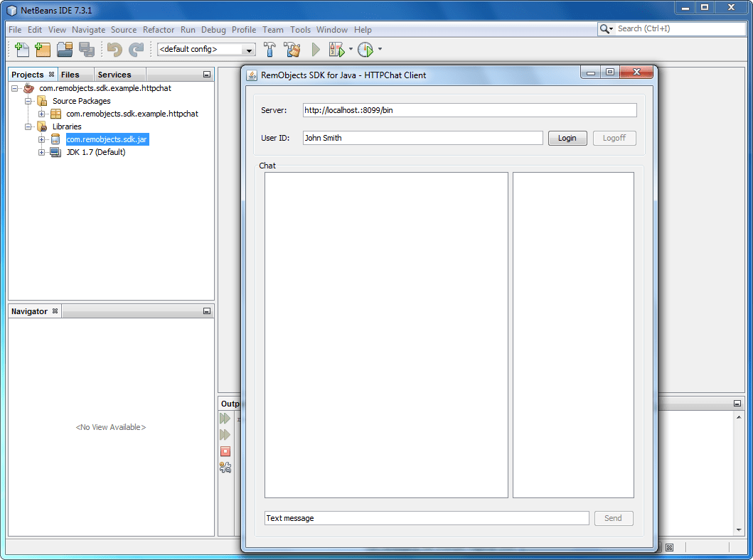Select the Source Packages tree item
Viewport: 753px width, 560px height.
pos(82,101)
